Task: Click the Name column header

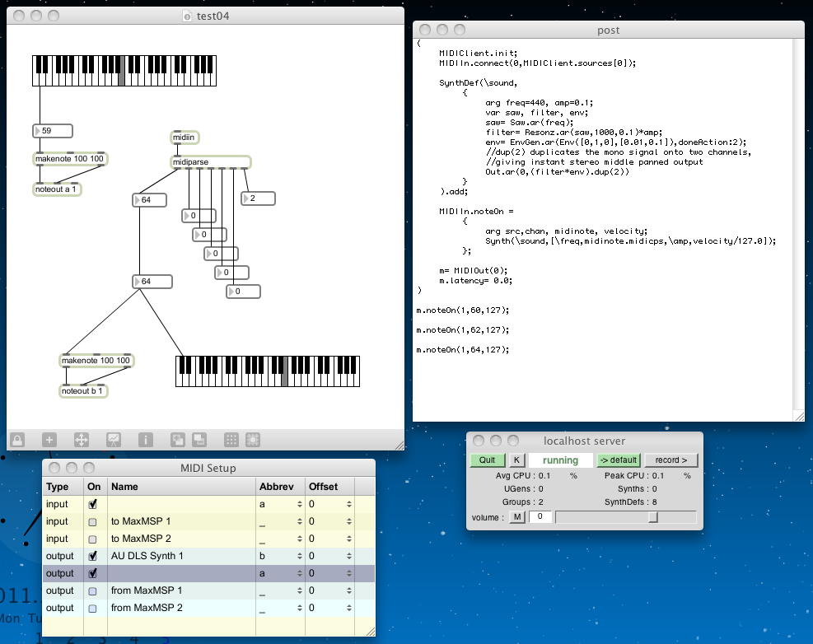Action: coord(180,487)
